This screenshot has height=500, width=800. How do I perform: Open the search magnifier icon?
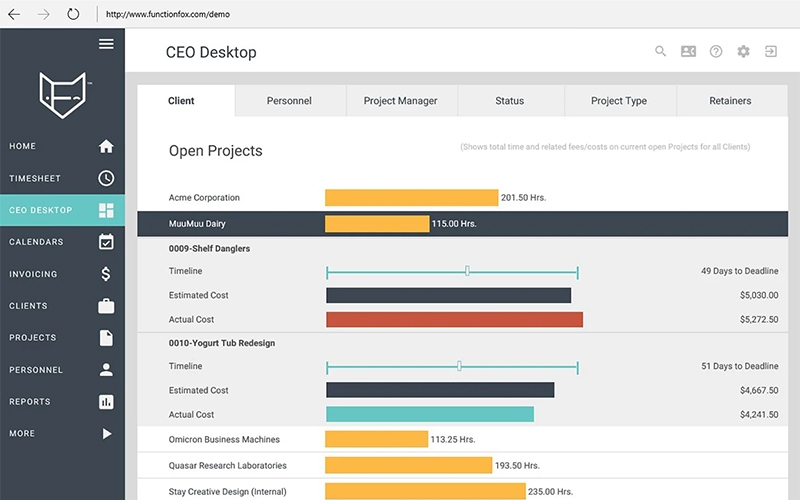point(660,52)
